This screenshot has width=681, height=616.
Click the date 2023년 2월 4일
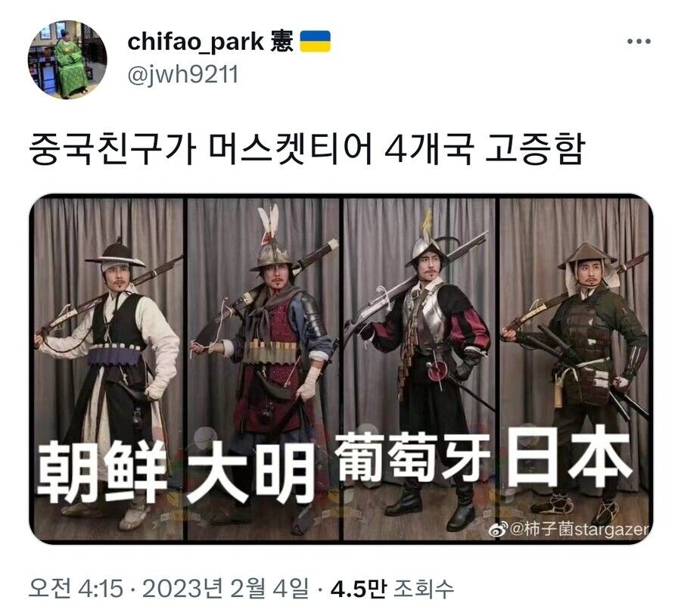pyautogui.click(x=225, y=589)
